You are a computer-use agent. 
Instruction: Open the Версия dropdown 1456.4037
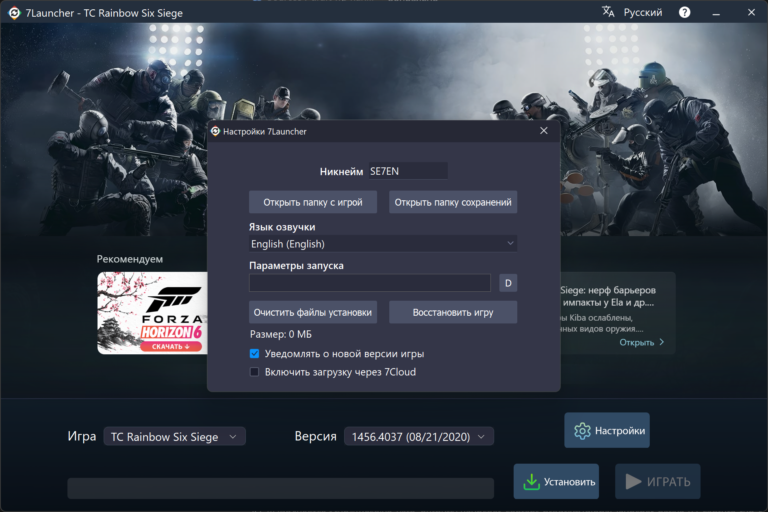419,437
